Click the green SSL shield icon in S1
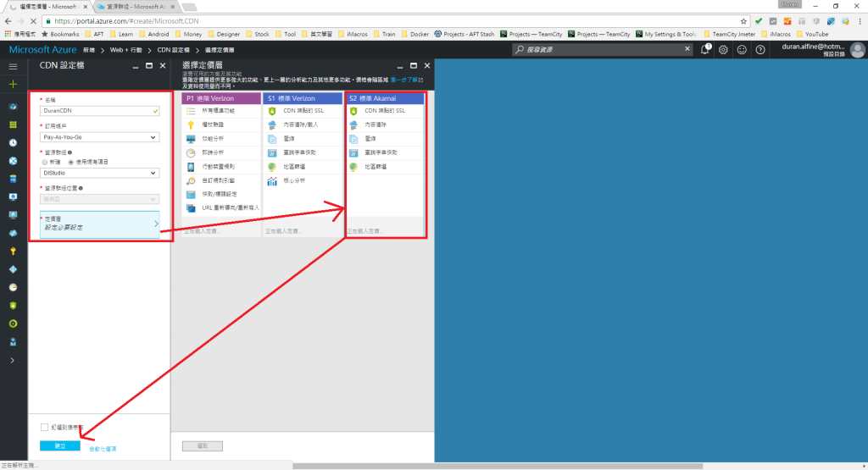This screenshot has width=868, height=470. 272,111
